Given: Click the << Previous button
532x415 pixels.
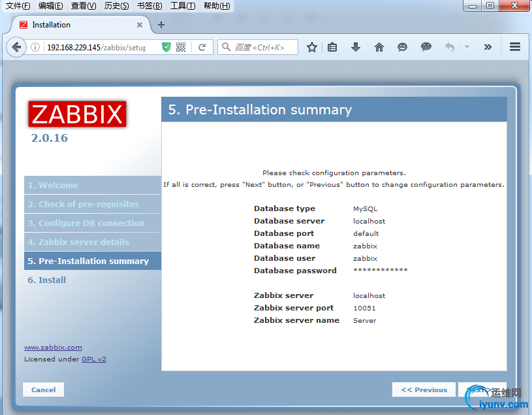Looking at the screenshot, I should point(424,390).
